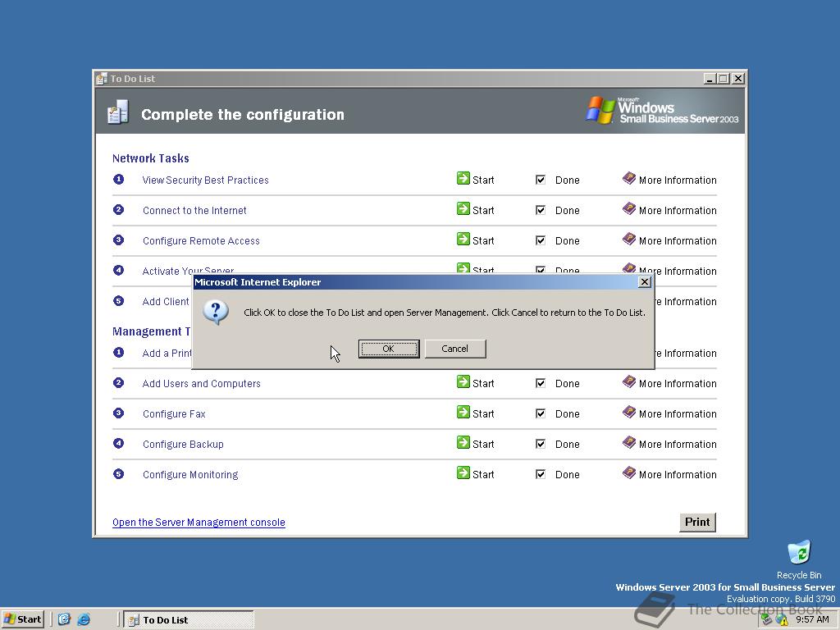840x630 pixels.
Task: Uncheck Done for Configure Fax
Action: (541, 413)
